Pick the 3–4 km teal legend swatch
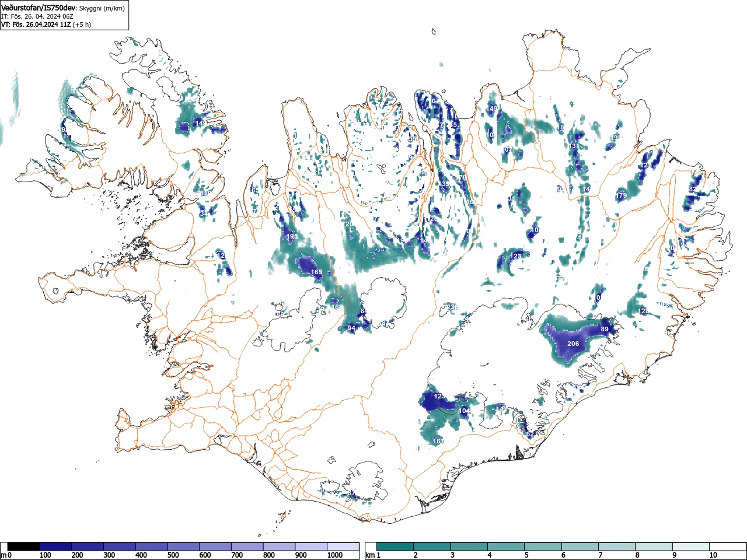Viewport: 747px width, 560px height. pyautogui.click(x=469, y=547)
